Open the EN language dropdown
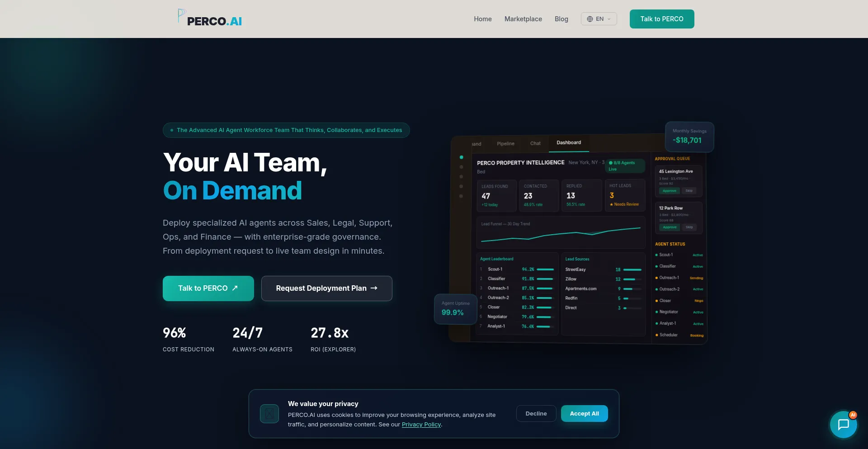The height and width of the screenshot is (449, 868). [x=599, y=19]
